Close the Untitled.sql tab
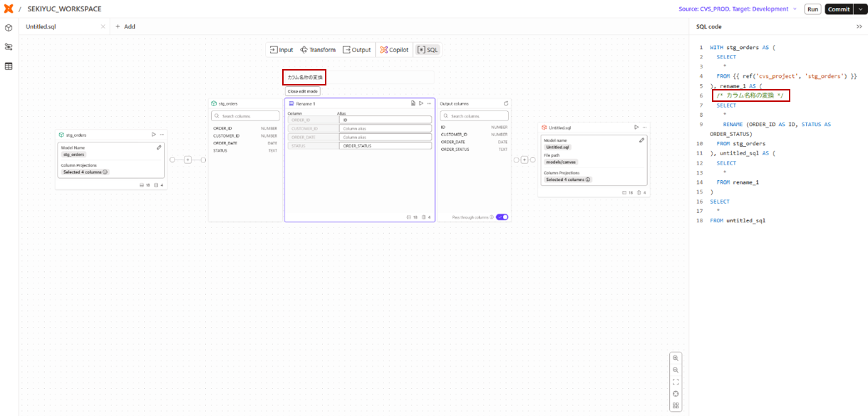The width and height of the screenshot is (868, 416). 103,26
